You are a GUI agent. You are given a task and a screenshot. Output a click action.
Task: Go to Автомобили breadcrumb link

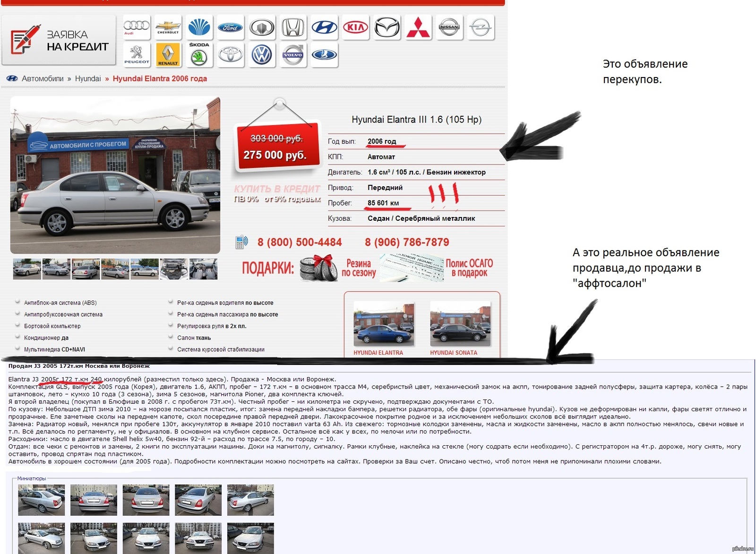(x=43, y=78)
